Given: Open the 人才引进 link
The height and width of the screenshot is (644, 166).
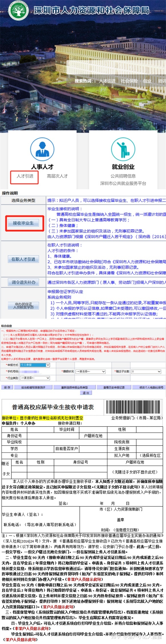Looking at the screenshot, I should click(x=25, y=176).
